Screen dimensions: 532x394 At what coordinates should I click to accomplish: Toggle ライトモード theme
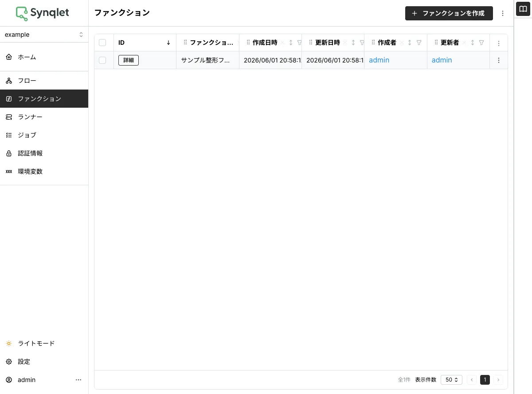pos(44,343)
